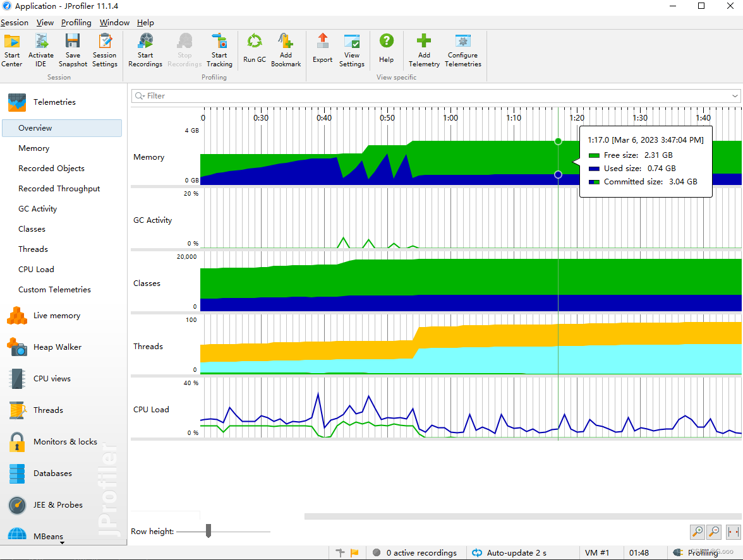Screen dimensions: 743x560
Task: Open Session Settings
Action: (x=105, y=50)
